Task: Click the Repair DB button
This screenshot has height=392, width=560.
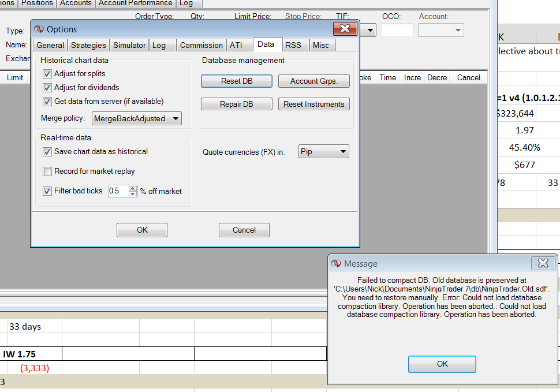Action: coord(237,104)
